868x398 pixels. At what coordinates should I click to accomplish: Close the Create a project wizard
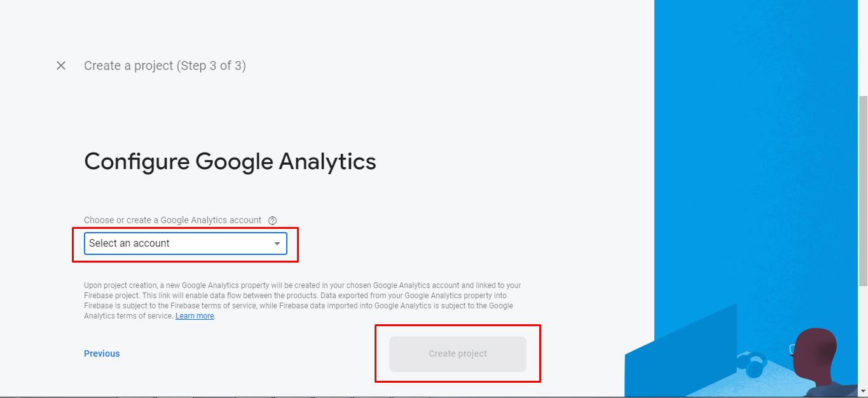61,65
